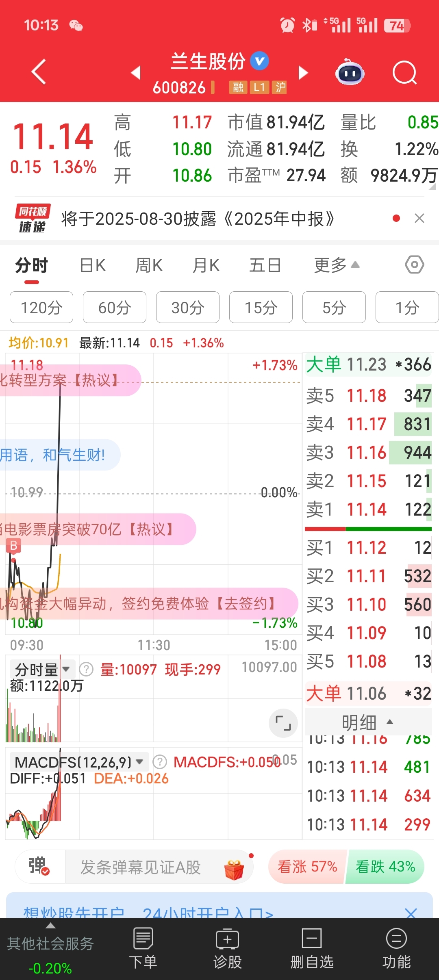This screenshot has height=980, width=439.
Task: Choose 1分 period
Action: 407,307
